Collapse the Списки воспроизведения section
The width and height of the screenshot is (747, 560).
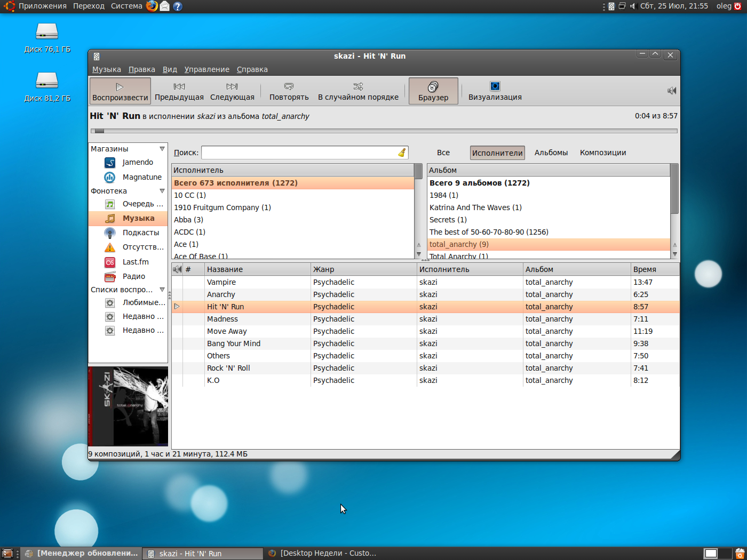point(162,290)
